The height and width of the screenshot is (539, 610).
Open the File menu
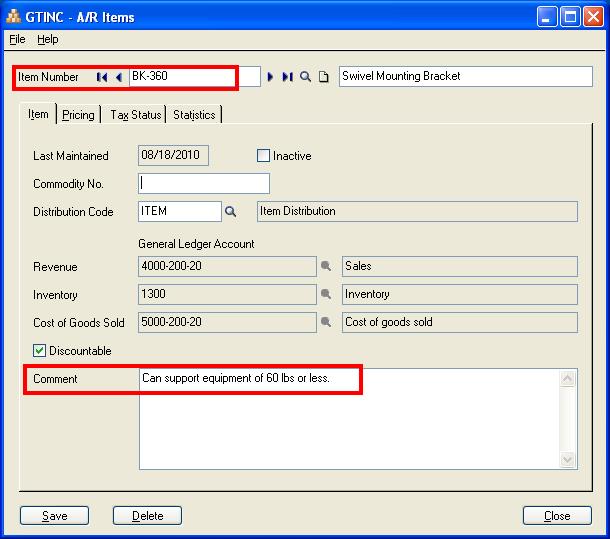pos(17,39)
